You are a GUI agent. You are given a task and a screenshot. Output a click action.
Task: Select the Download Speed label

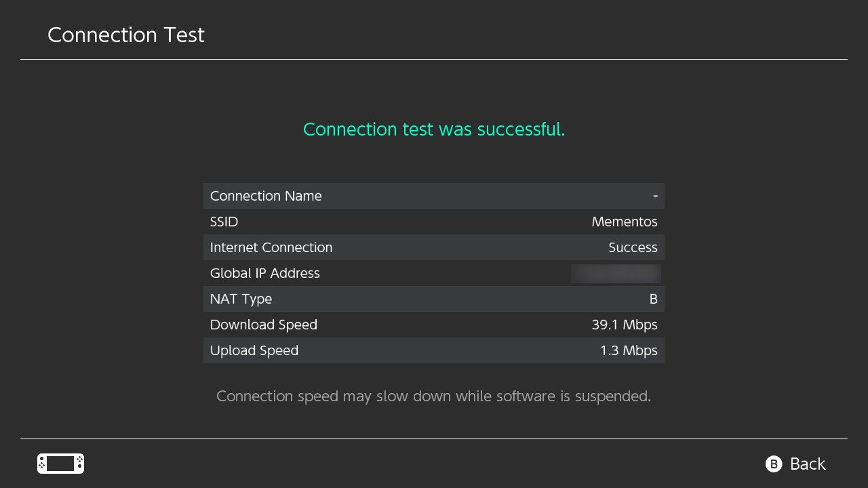264,325
